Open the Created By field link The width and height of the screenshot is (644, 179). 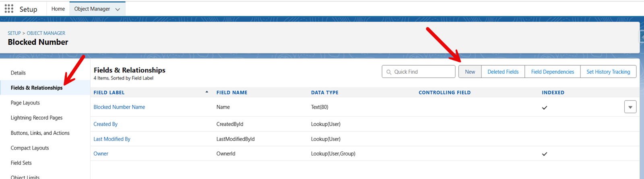pos(105,124)
